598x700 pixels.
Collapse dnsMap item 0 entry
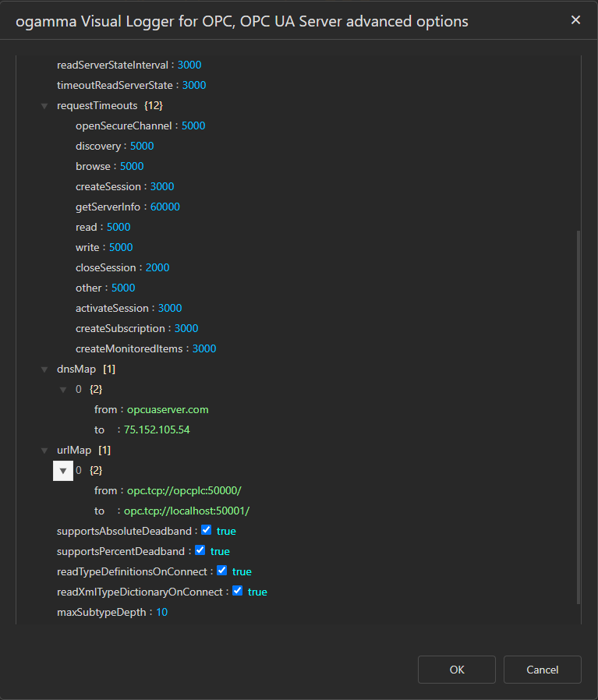[x=64, y=389]
